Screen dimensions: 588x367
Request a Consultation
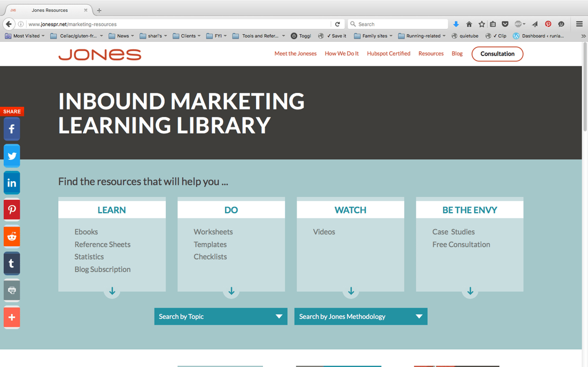497,53
